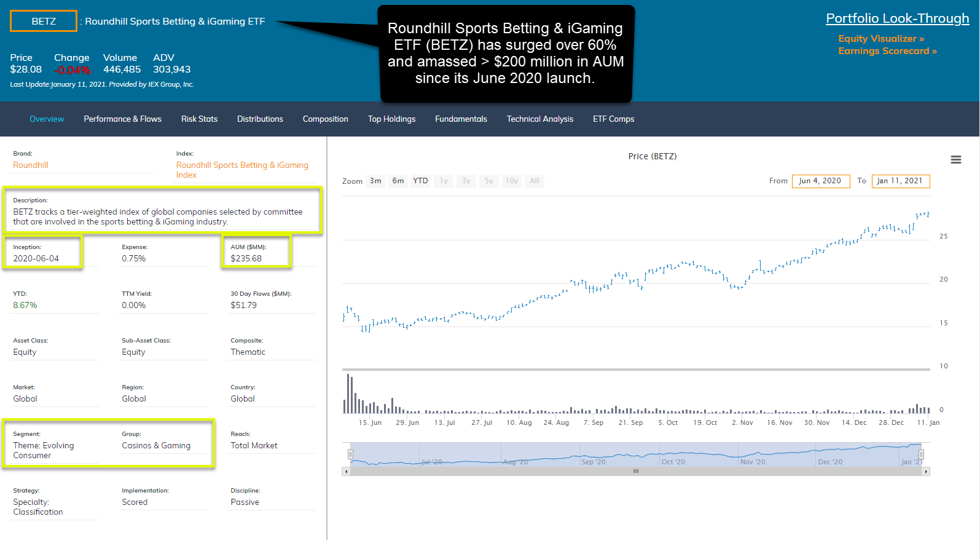
Task: Click the Change value -0.04%
Action: [73, 70]
